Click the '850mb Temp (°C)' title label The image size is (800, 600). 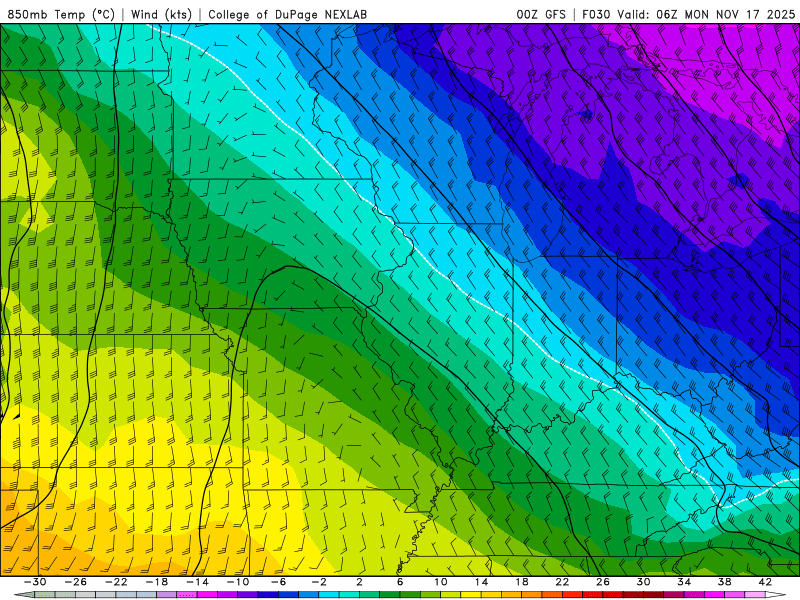[61, 14]
